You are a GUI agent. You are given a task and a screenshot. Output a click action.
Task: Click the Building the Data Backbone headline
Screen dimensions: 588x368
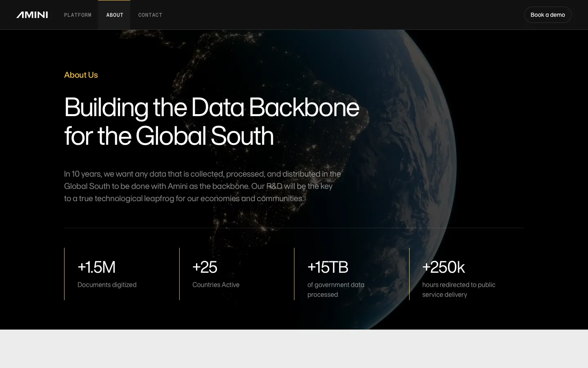(x=212, y=121)
